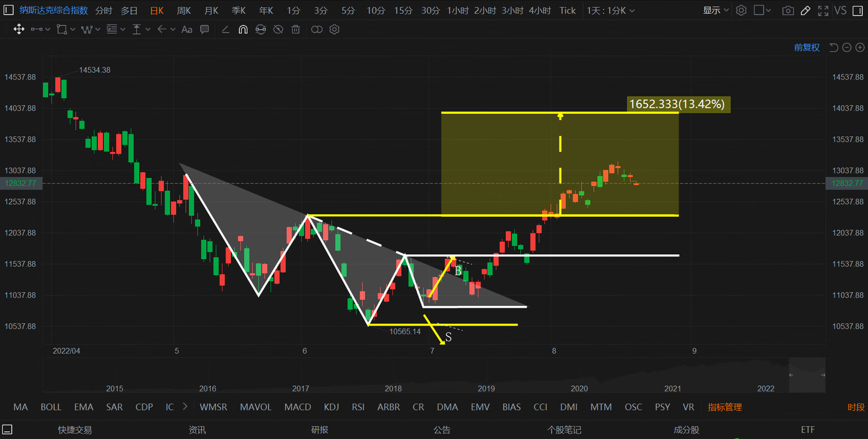Expand line tool dropdown arrow
This screenshot has height=439, width=868.
[48, 30]
